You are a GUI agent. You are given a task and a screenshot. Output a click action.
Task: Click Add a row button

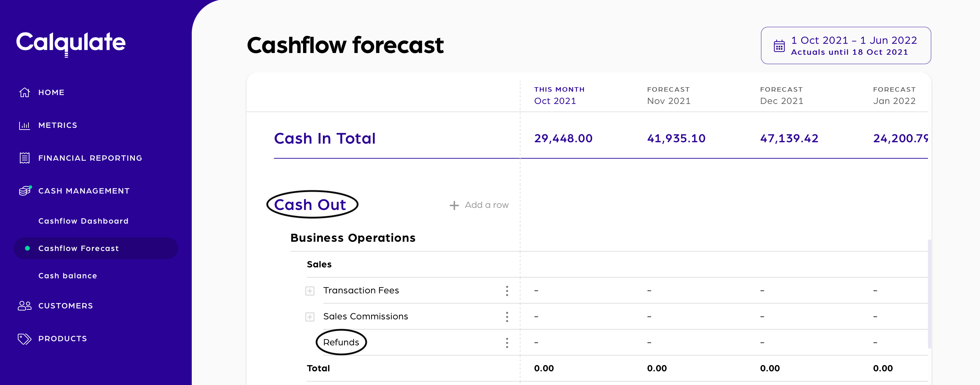479,205
